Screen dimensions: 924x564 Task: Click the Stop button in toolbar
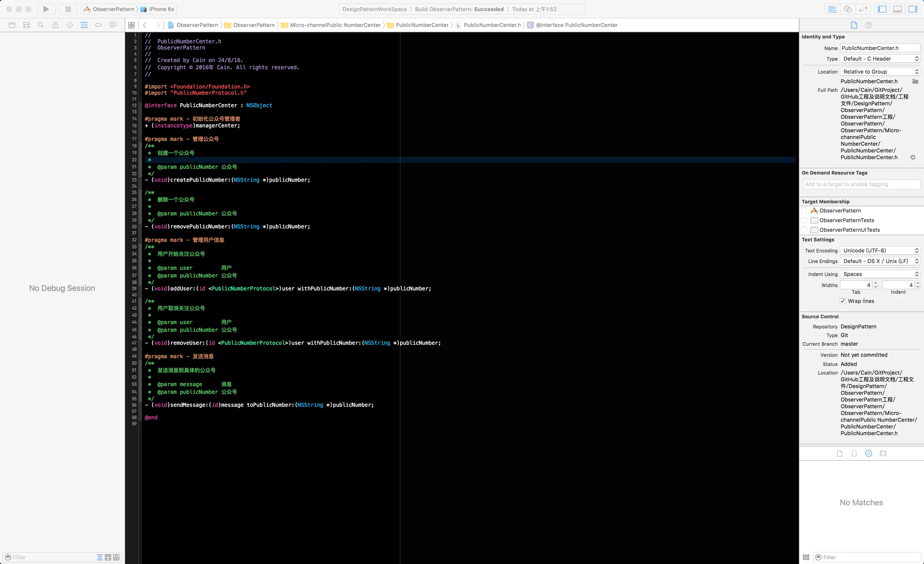pyautogui.click(x=68, y=9)
